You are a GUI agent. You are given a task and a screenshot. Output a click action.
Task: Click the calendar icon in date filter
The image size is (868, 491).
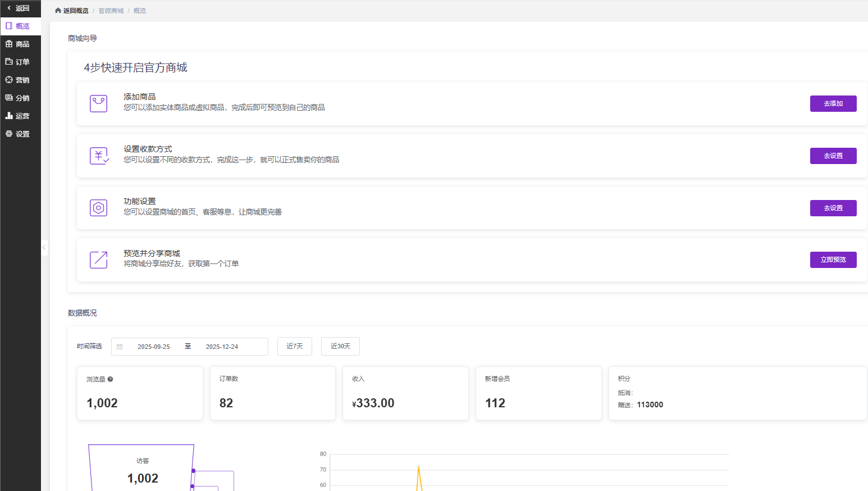[120, 347]
